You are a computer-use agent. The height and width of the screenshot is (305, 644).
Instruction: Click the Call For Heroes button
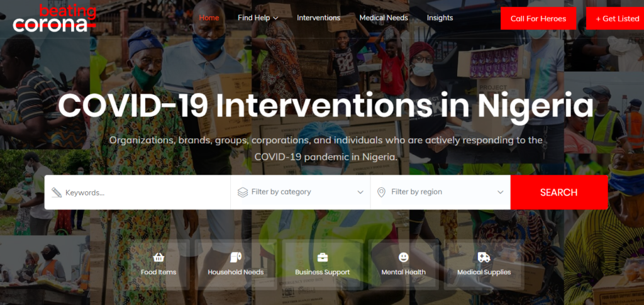click(x=538, y=18)
